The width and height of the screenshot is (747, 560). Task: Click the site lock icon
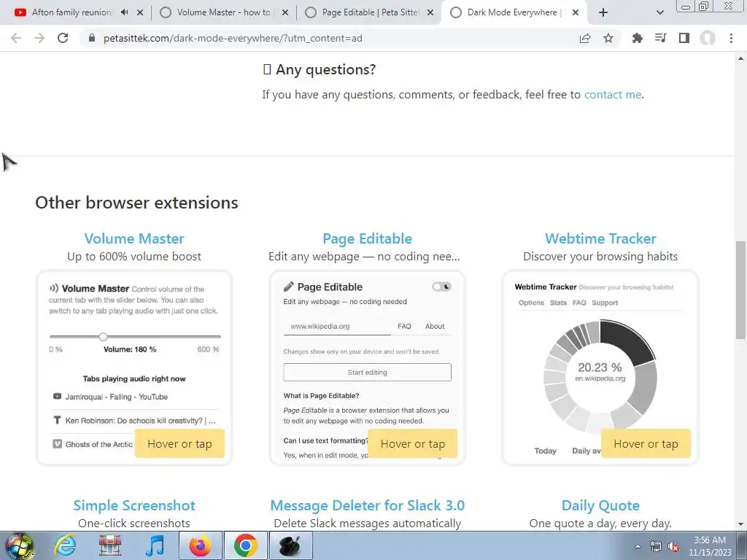tap(92, 38)
